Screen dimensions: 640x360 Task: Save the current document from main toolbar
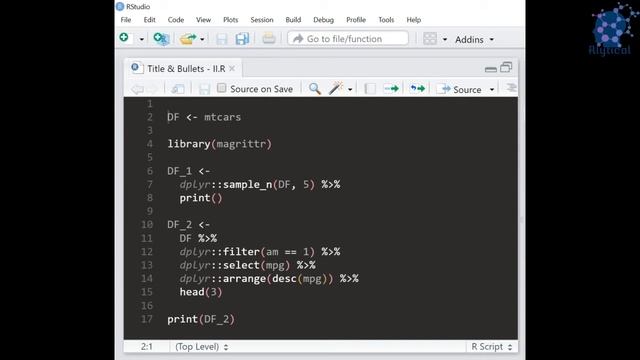(x=222, y=39)
